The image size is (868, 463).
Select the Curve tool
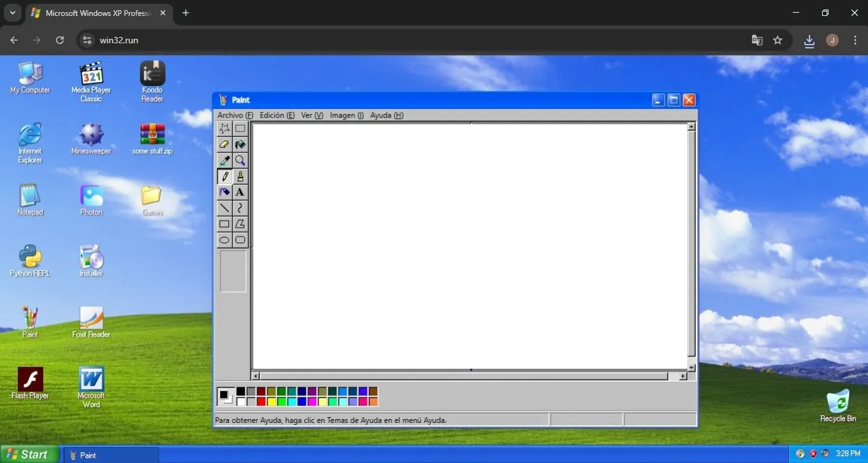click(x=240, y=208)
